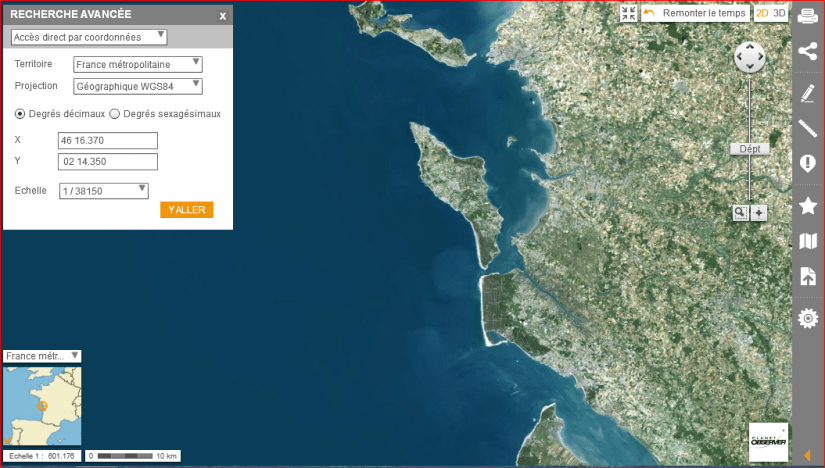
Task: Click the print icon in sidebar
Action: (808, 15)
